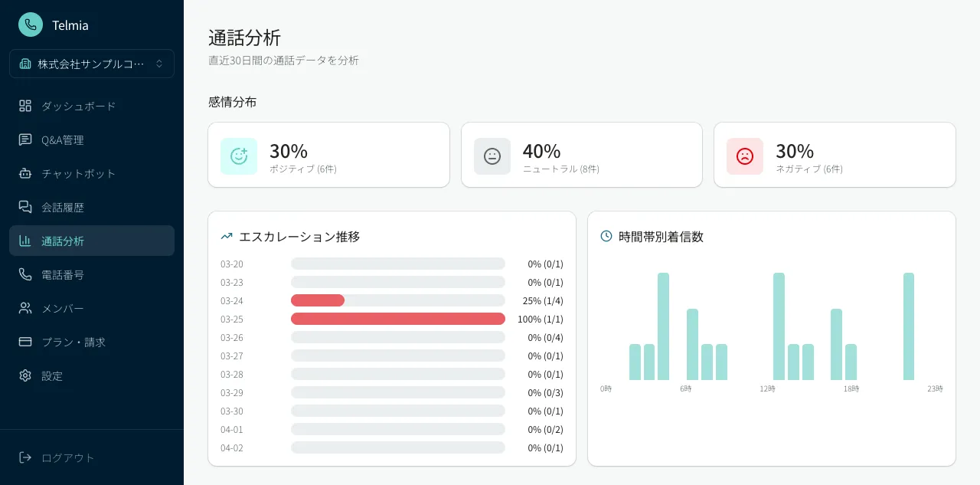Open the 電話番号 phone icon
The height and width of the screenshot is (485, 980).
(x=25, y=274)
